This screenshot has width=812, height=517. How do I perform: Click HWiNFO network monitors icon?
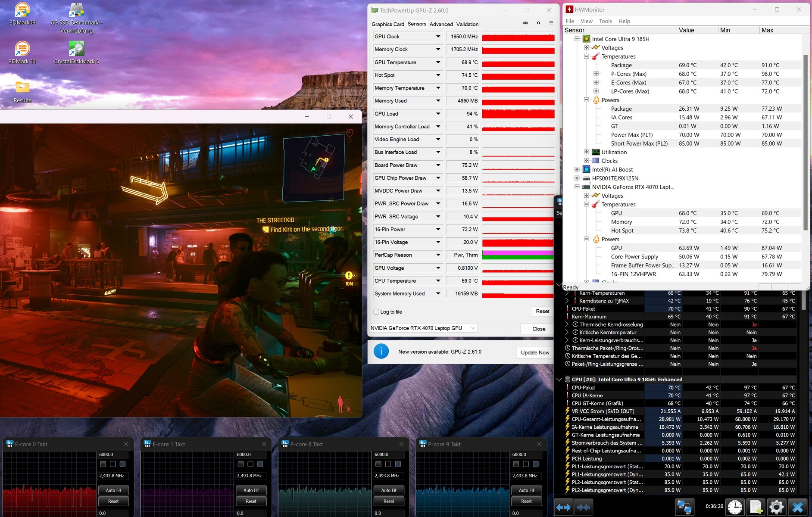(x=684, y=507)
